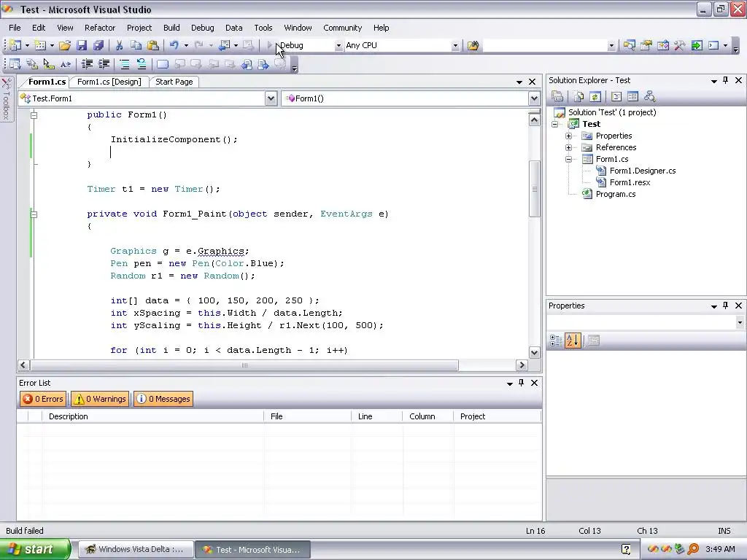
Task: Click the Add New Item toolbar icon
Action: click(x=40, y=45)
